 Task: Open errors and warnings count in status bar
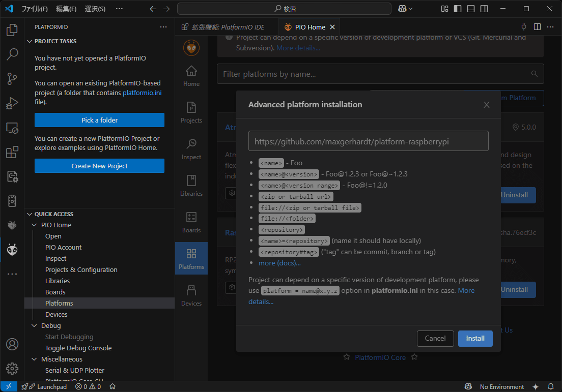click(x=88, y=386)
